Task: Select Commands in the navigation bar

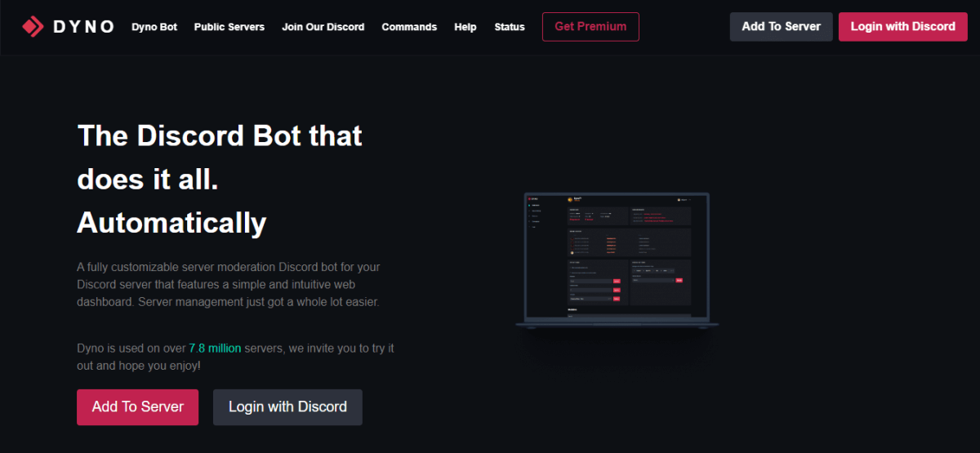Action: tap(409, 27)
